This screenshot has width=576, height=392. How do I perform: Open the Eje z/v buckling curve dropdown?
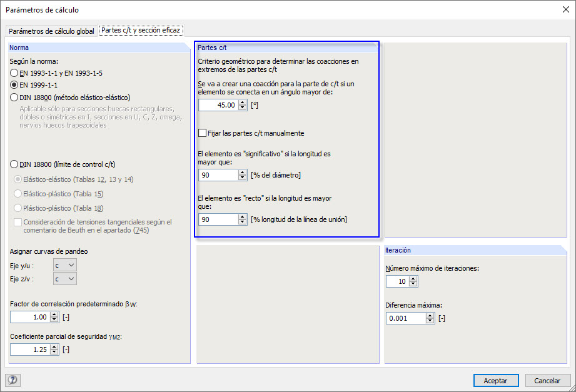pyautogui.click(x=65, y=279)
